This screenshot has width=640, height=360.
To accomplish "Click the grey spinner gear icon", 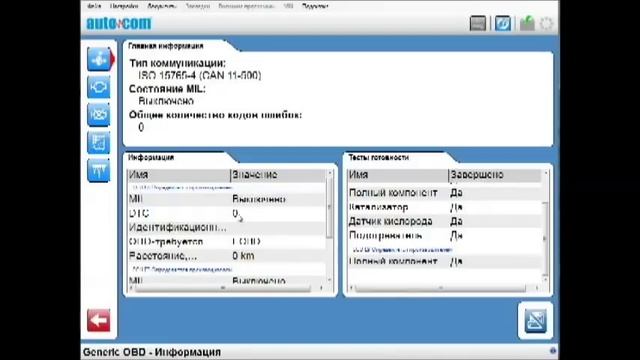I will (546, 23).
